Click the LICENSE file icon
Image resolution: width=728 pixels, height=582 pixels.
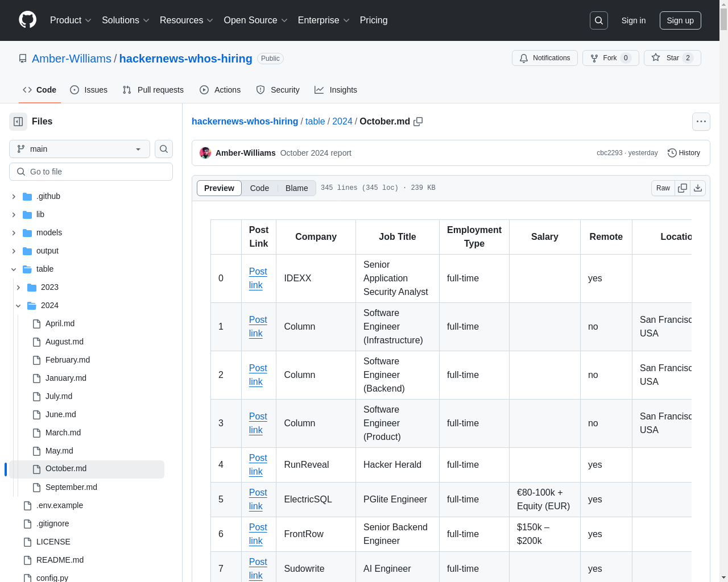click(x=27, y=542)
